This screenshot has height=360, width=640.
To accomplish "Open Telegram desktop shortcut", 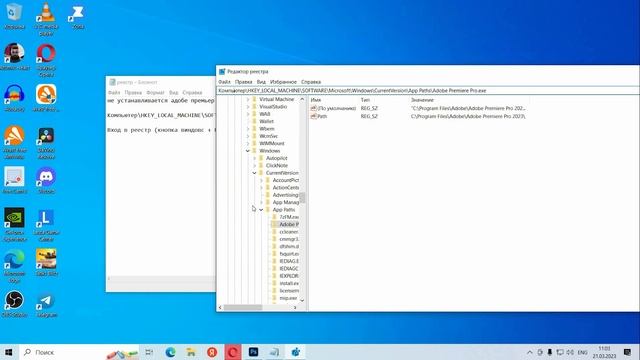I will pyautogui.click(x=46, y=303).
